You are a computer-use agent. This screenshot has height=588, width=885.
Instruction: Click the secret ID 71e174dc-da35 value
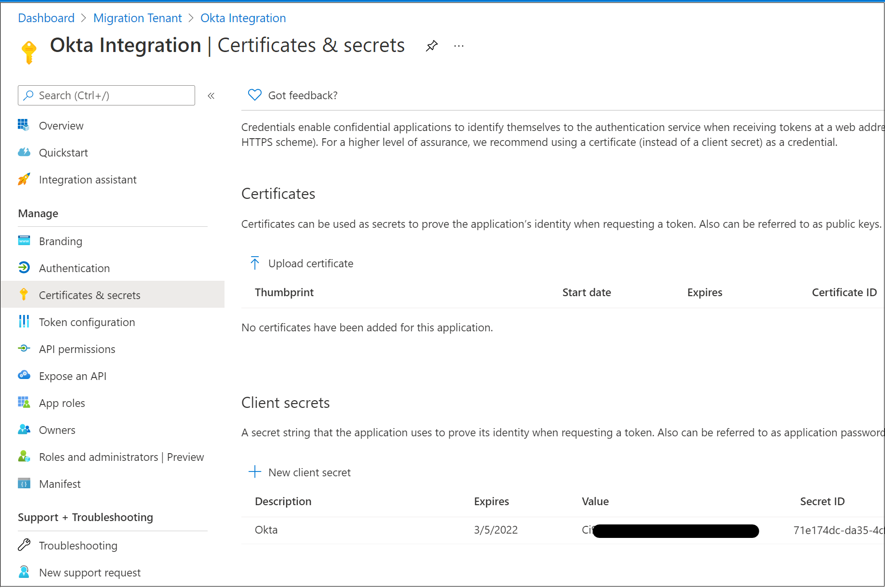click(x=839, y=530)
